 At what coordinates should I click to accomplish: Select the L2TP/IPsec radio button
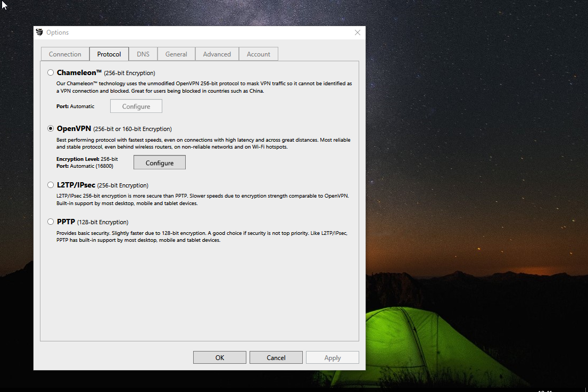(51, 185)
